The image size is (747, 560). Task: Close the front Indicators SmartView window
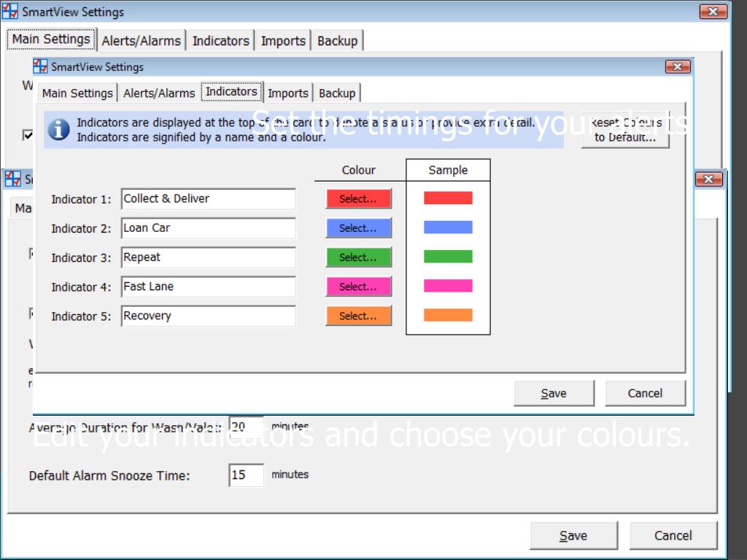click(678, 66)
